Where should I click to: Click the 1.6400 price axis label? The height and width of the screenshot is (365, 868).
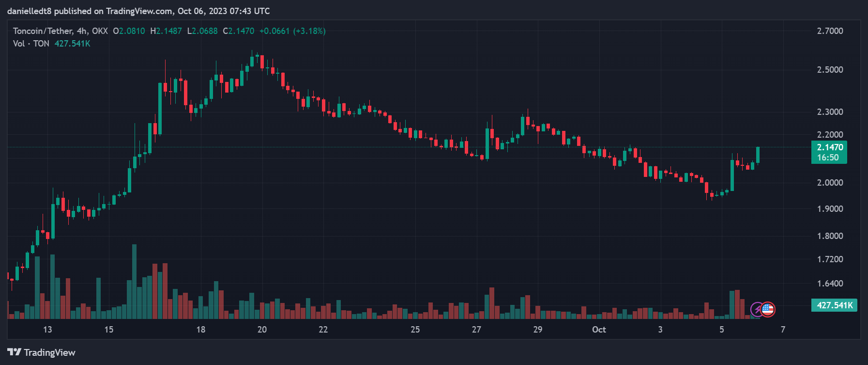pyautogui.click(x=830, y=284)
